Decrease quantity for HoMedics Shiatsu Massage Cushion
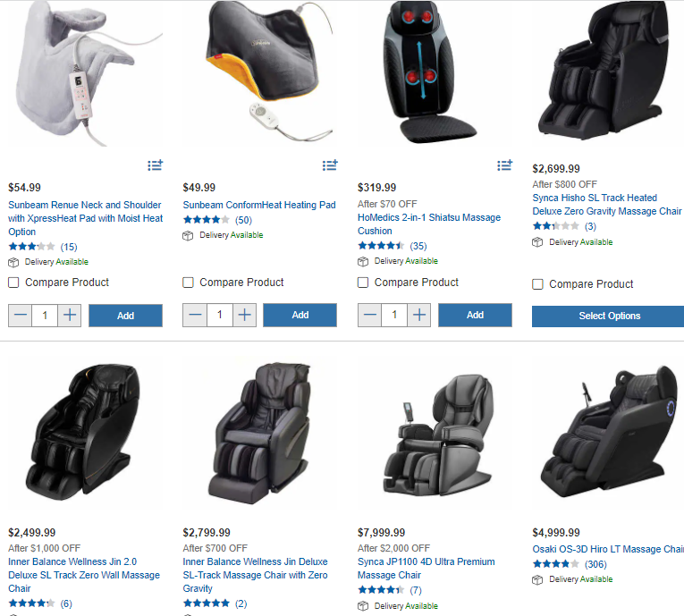Screen dimensions: 684x616 coord(369,315)
